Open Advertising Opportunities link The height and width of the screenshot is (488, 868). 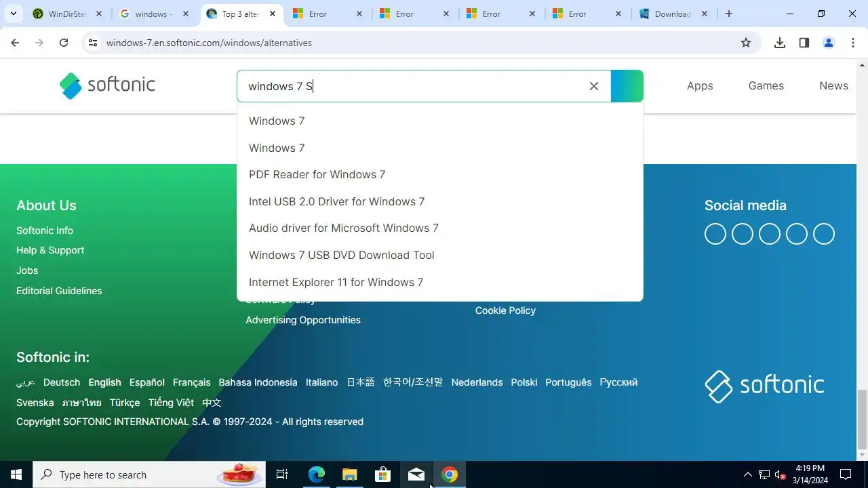coord(303,320)
